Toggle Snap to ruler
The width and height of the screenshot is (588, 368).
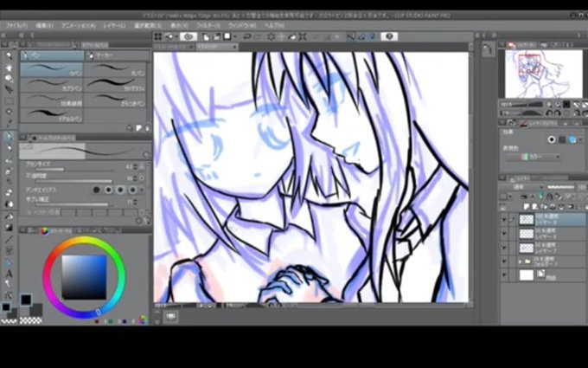(x=350, y=36)
